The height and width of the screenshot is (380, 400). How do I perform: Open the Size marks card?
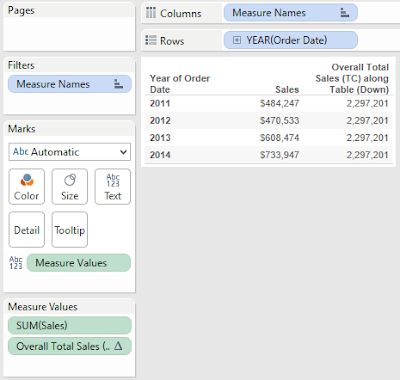pos(70,187)
